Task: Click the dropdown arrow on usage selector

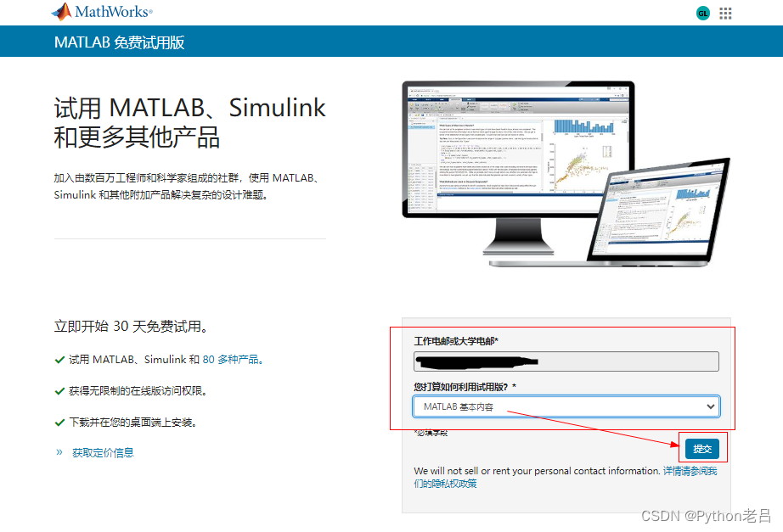Action: tap(710, 406)
